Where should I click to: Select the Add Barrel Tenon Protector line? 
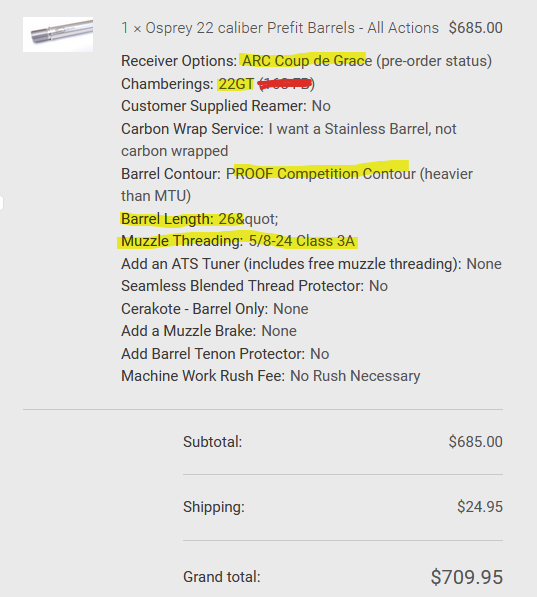pyautogui.click(x=225, y=354)
